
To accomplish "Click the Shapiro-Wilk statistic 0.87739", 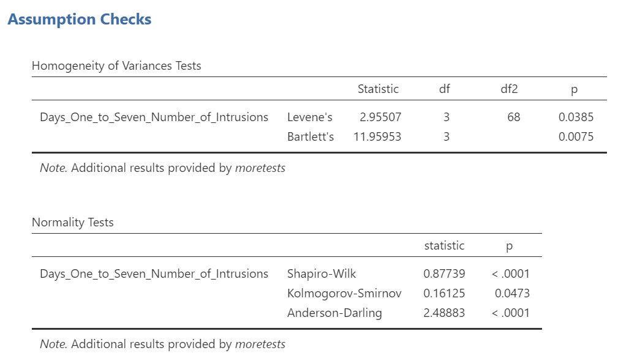I will click(444, 274).
